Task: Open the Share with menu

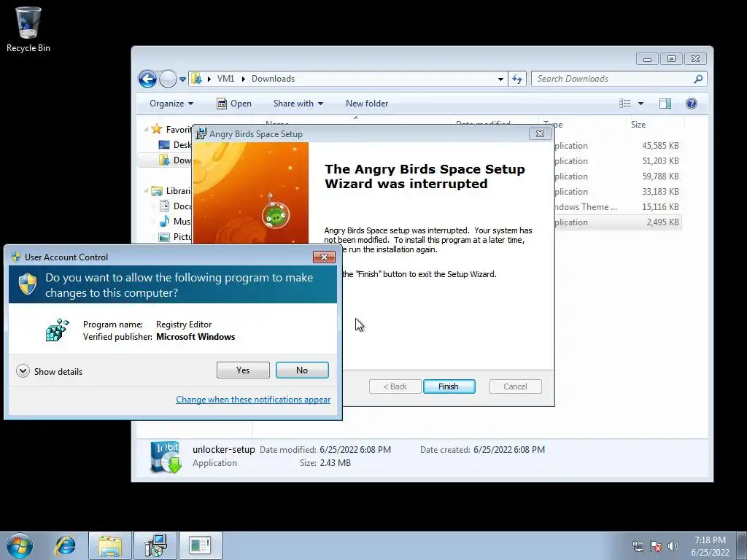Action: pyautogui.click(x=298, y=104)
